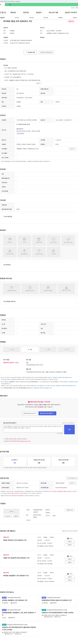This screenshot has width=78, height=644.
Task: Open the 취업지원 top menu
Action: pyautogui.click(x=26, y=13)
